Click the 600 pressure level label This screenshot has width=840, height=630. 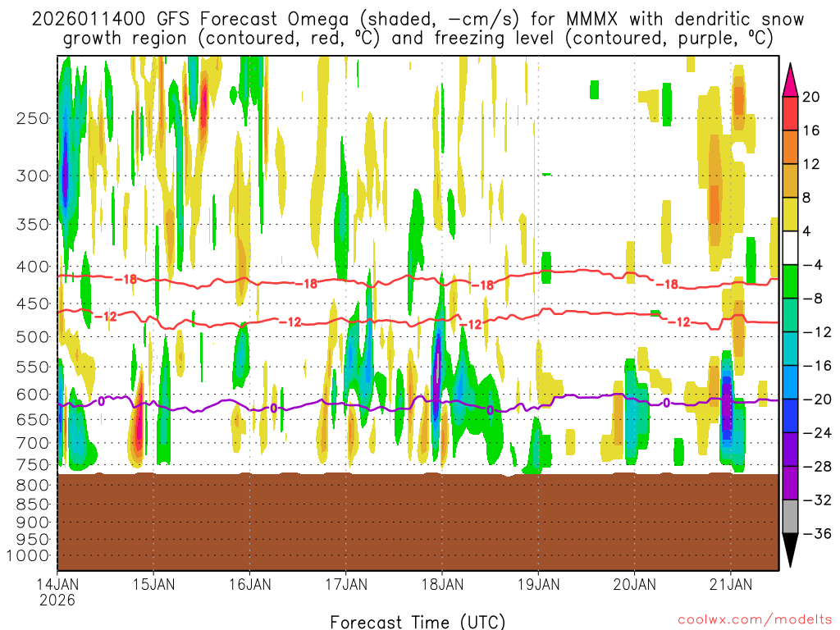tap(33, 395)
